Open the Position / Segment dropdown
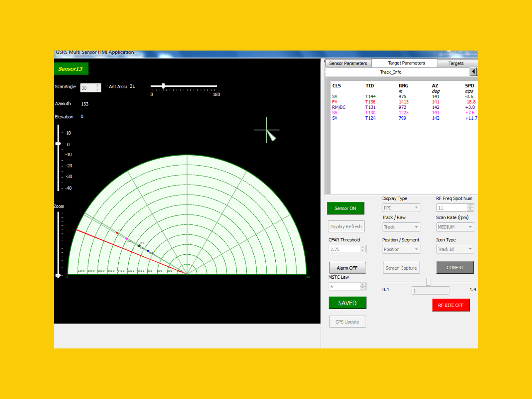This screenshot has width=532, height=399. [x=401, y=249]
